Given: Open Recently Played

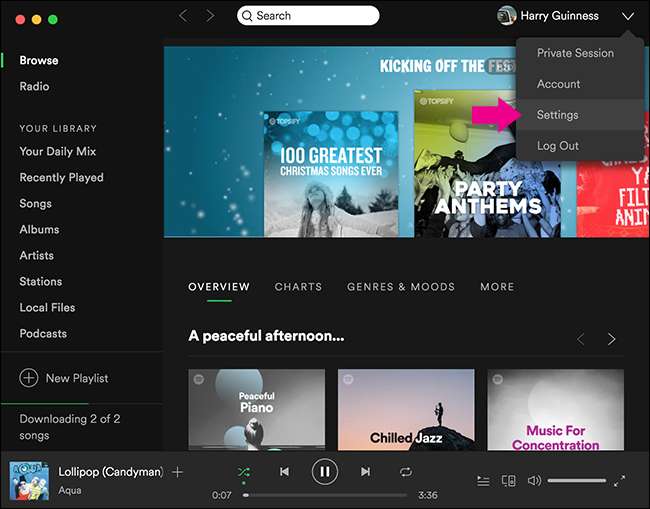Looking at the screenshot, I should click(61, 178).
